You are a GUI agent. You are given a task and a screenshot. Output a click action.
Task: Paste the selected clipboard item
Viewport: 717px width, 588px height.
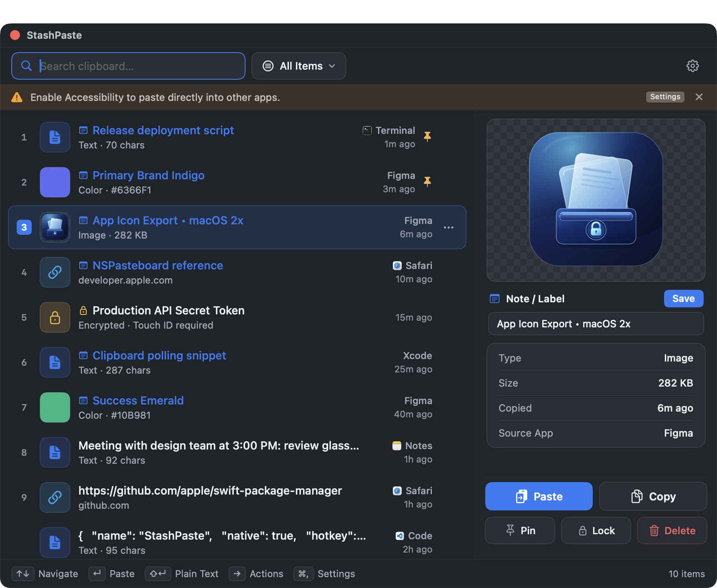539,496
